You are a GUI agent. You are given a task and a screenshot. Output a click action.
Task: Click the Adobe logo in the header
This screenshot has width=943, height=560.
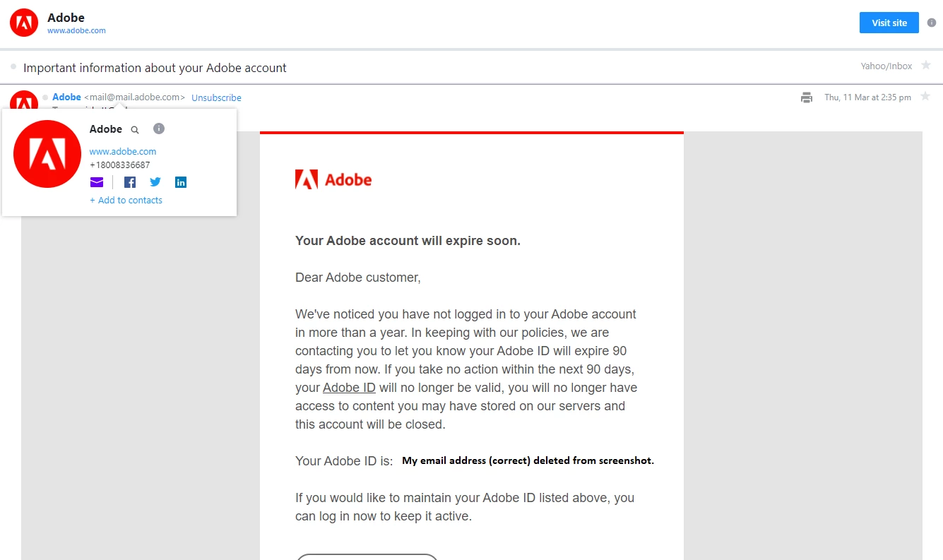click(x=24, y=23)
